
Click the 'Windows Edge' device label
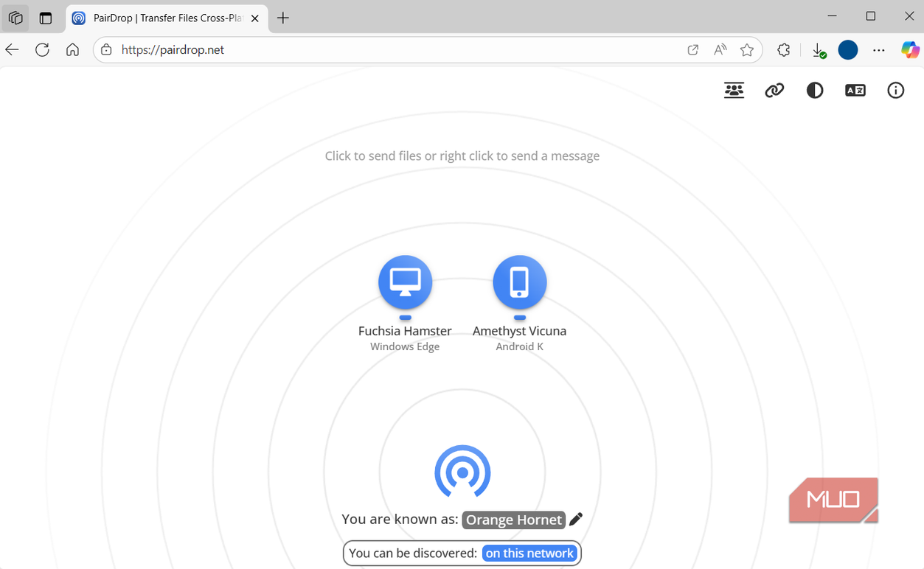tap(405, 346)
